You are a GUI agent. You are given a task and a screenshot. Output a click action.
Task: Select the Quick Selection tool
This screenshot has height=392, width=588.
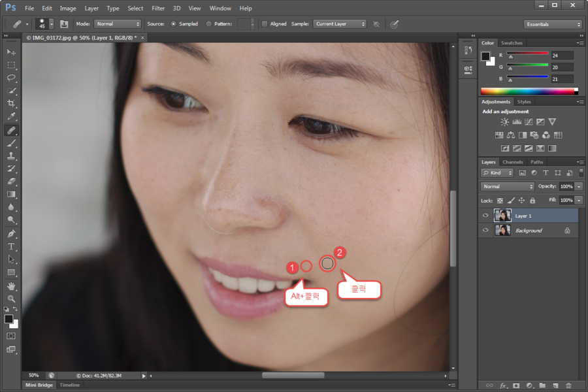pyautogui.click(x=11, y=91)
